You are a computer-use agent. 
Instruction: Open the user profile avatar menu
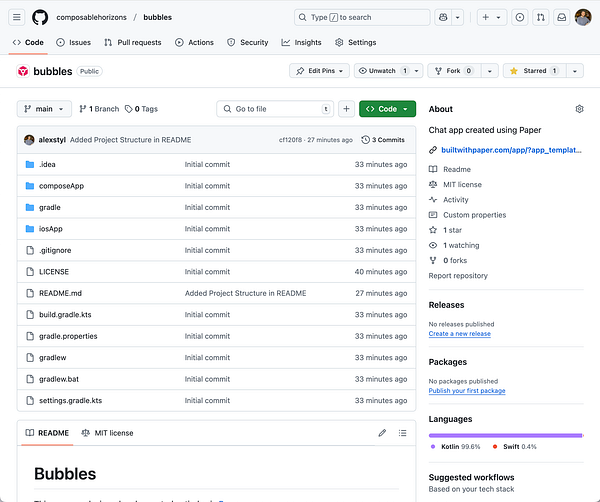[x=583, y=17]
